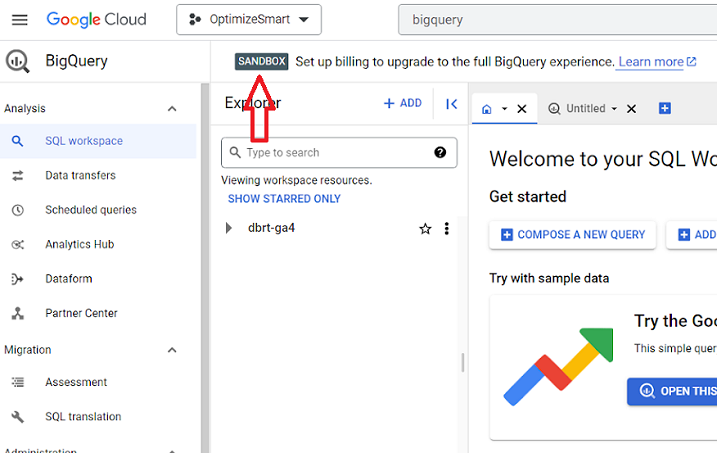Click the Type to search field
Viewport: 717px width, 453px height.
coord(335,153)
